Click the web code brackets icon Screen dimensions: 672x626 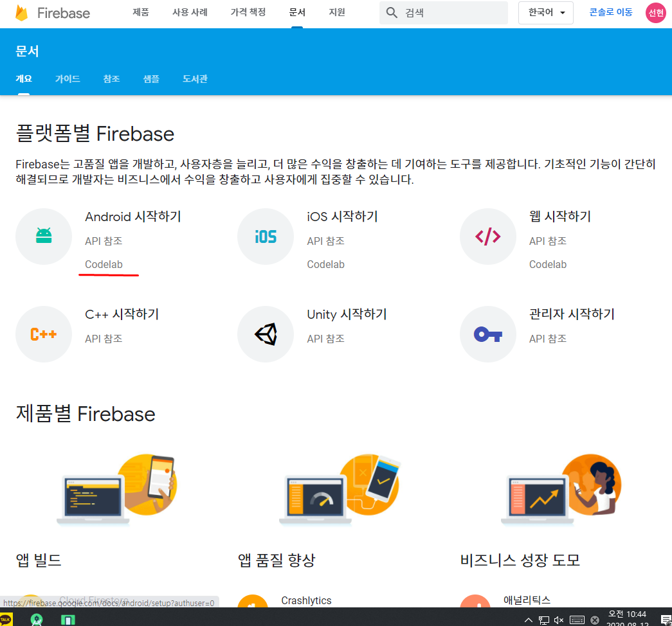(x=487, y=236)
